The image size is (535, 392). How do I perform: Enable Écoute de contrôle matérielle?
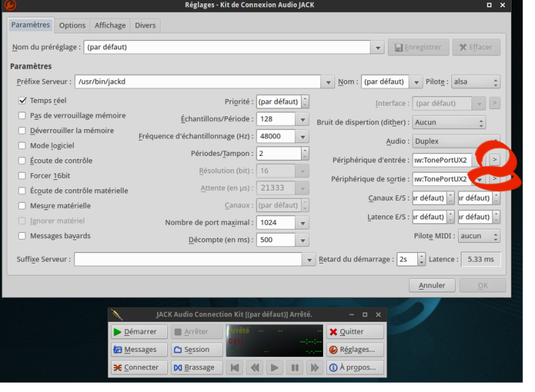pyautogui.click(x=22, y=191)
